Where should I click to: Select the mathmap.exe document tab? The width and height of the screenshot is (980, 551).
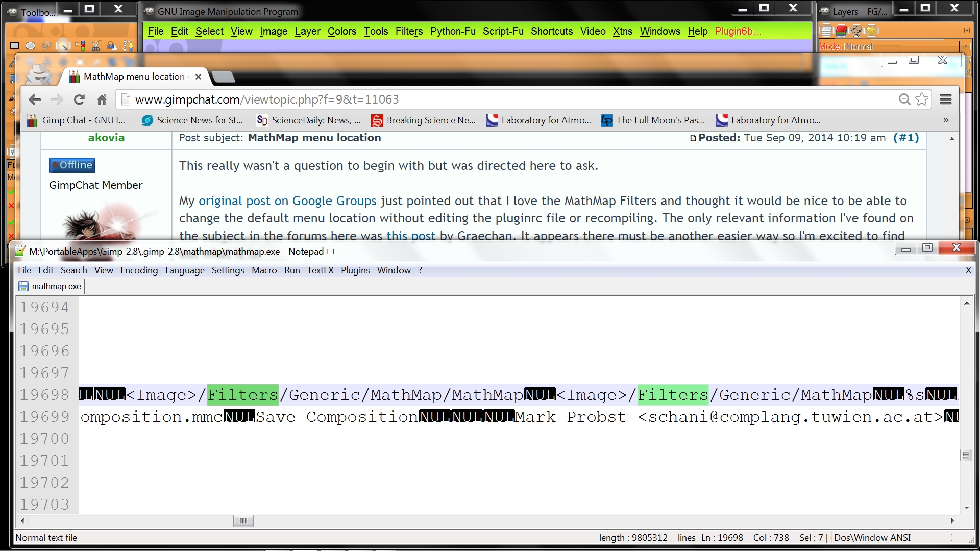pyautogui.click(x=50, y=286)
